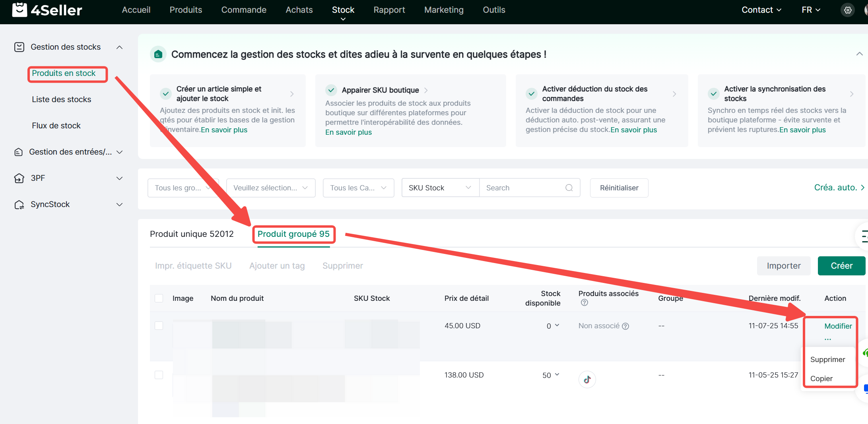This screenshot has width=868, height=424.
Task: Click the help icon beside Non associé
Action: click(x=625, y=326)
